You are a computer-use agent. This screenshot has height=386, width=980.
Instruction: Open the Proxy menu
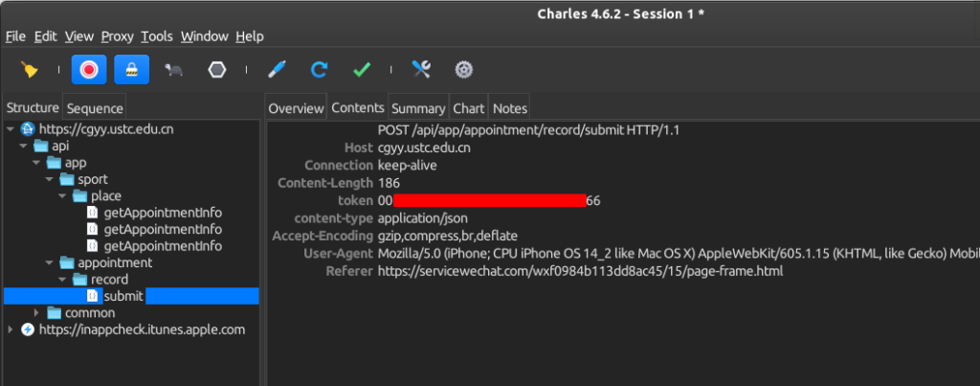point(117,36)
